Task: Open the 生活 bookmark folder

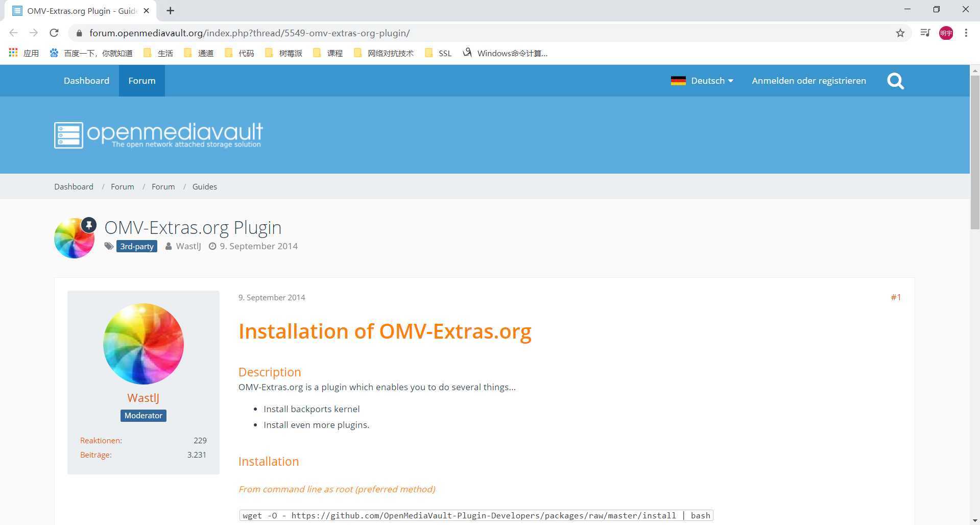Action: coord(158,53)
